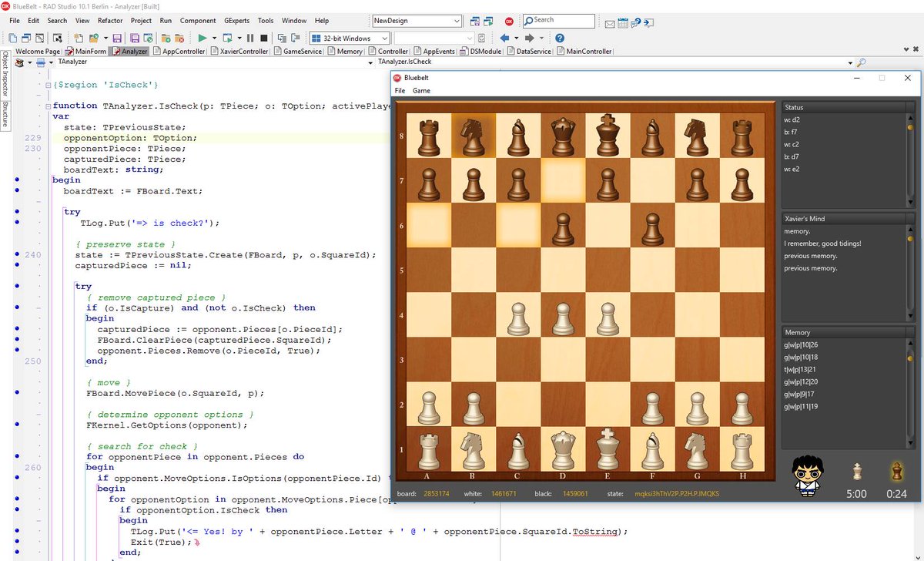Toggle breakpoint on boardText := FBoard.Text line
This screenshot has width=924, height=561.
[x=18, y=190]
